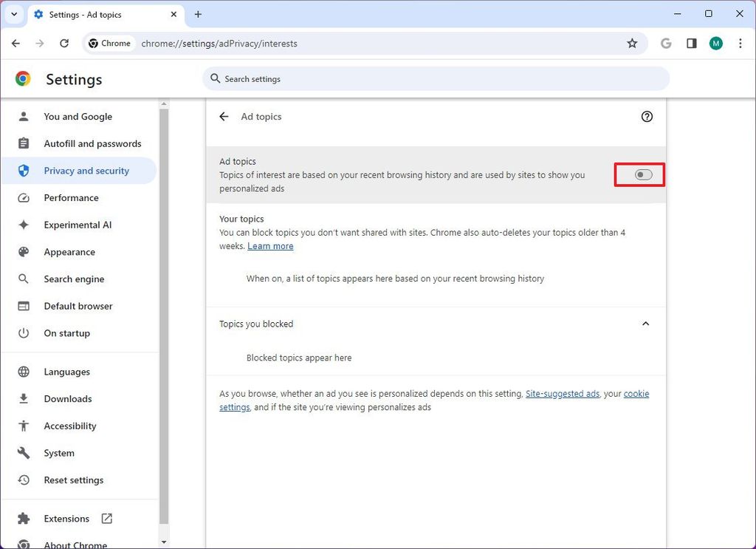Bookmark this page with the star icon
Screen dimensions: 756x549
click(x=632, y=43)
